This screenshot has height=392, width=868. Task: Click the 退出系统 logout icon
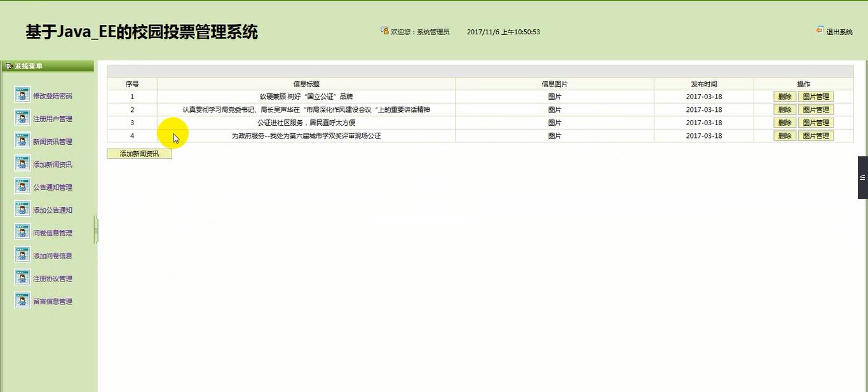tap(820, 30)
